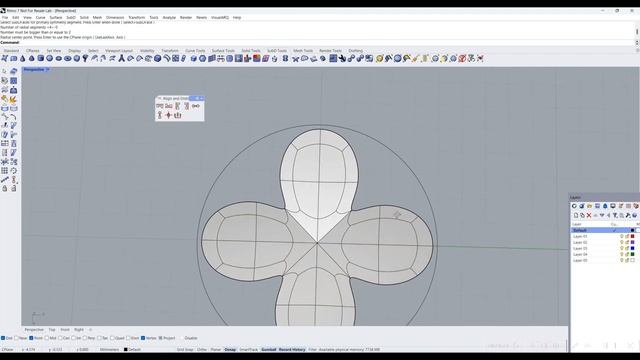Enable the Near osnap checkbox
This screenshot has height=360, width=640.
(17, 338)
